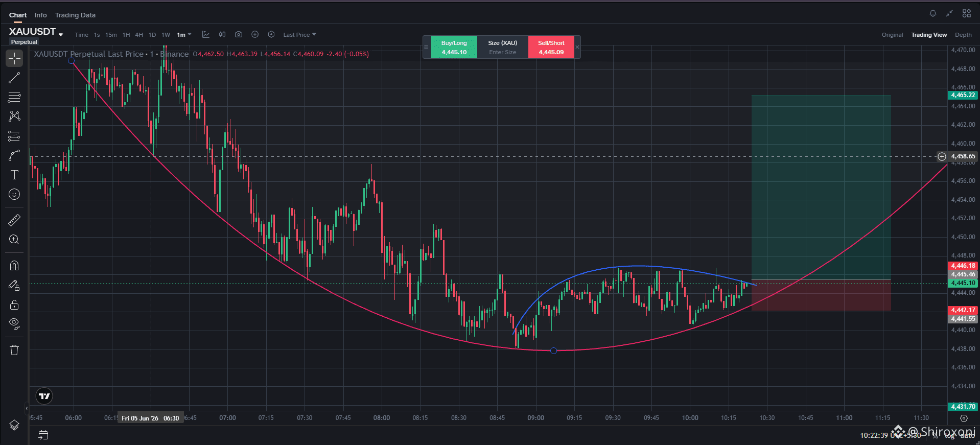Choose the 1H timeframe
980x445 pixels.
[x=126, y=35]
